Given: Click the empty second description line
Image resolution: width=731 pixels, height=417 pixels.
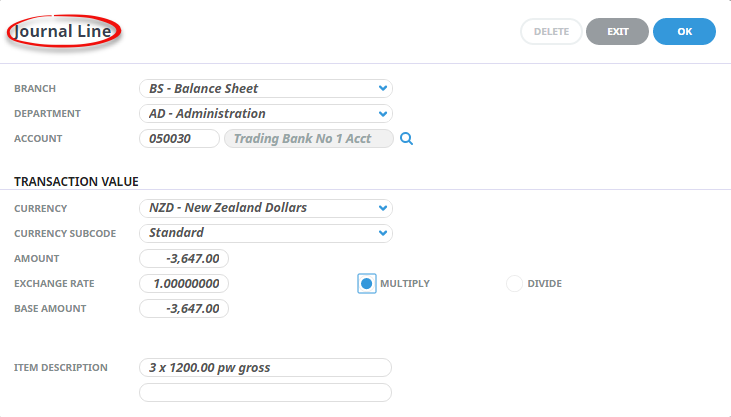Looking at the screenshot, I should [x=265, y=392].
